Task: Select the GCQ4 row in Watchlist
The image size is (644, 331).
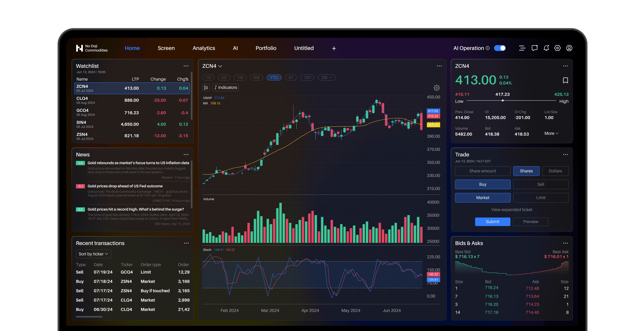Action: click(x=132, y=112)
